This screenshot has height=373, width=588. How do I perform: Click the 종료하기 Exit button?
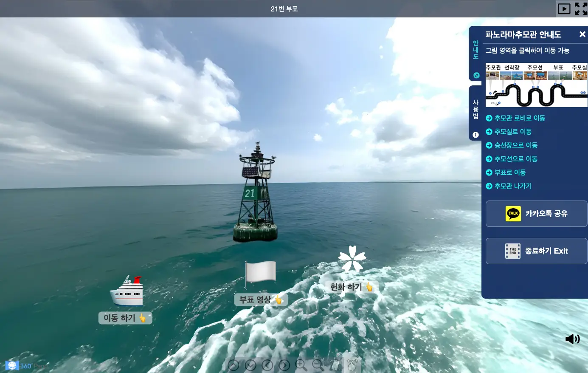(537, 251)
